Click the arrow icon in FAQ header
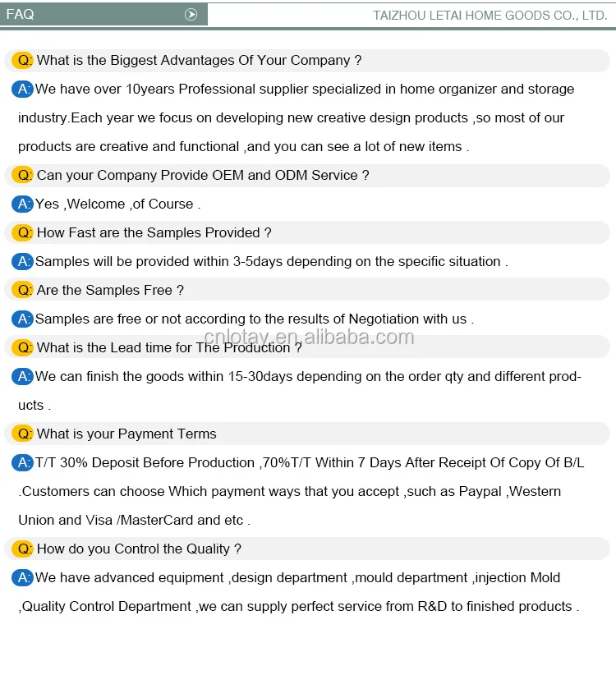Screen dimensions: 616x675 (x=191, y=15)
